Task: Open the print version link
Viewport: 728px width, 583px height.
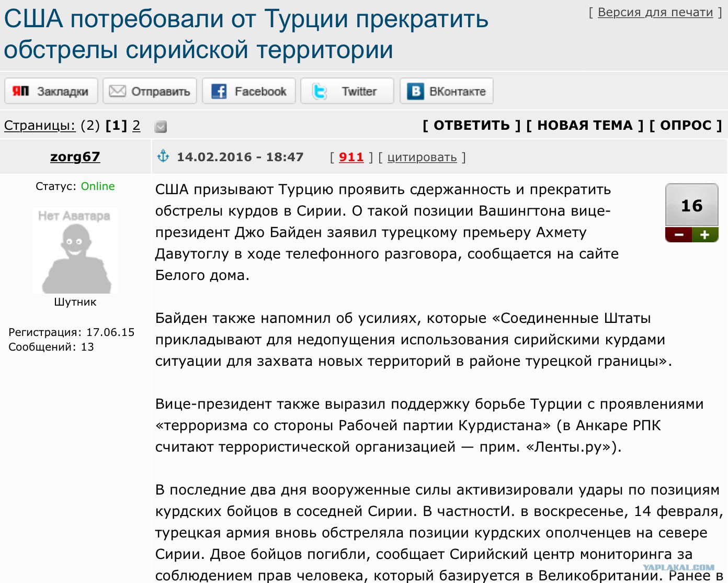Action: pyautogui.click(x=655, y=12)
